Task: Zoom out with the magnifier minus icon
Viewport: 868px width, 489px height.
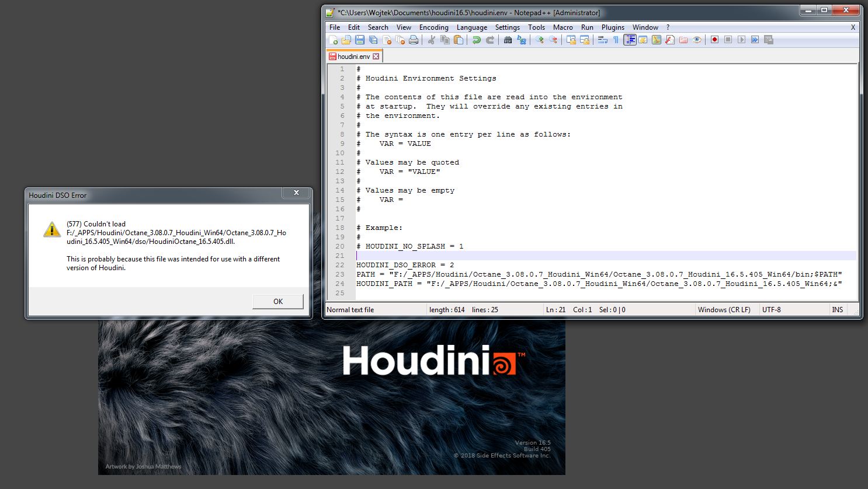Action: click(x=553, y=40)
